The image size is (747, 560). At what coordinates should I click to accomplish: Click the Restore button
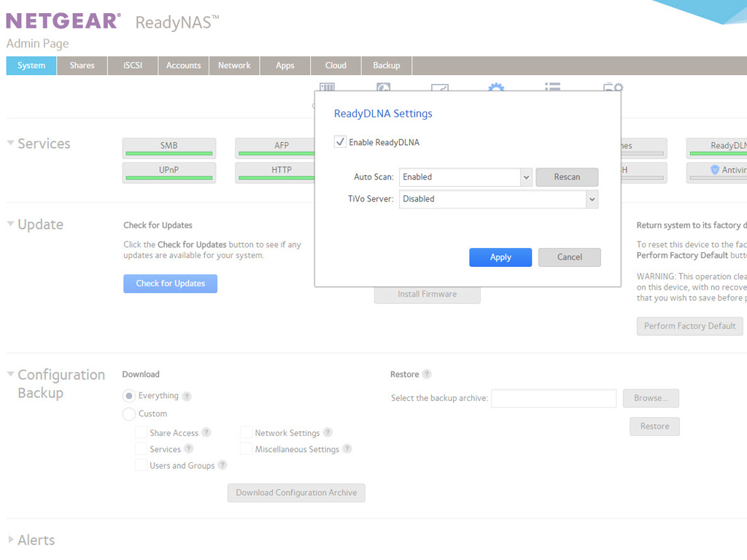(654, 426)
